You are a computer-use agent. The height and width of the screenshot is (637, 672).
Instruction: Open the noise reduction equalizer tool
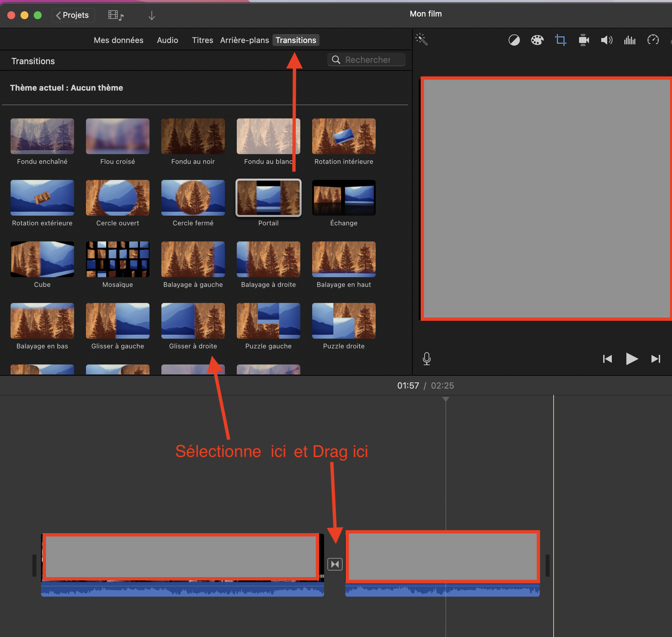pos(630,40)
